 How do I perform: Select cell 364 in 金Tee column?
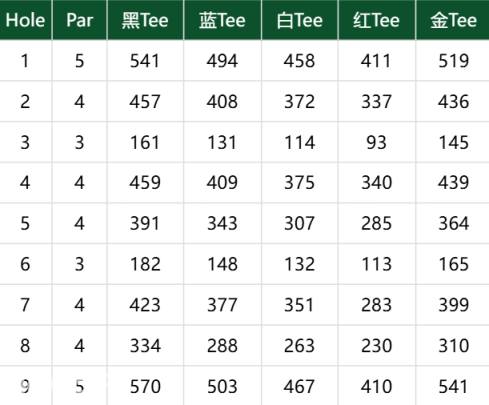[453, 223]
